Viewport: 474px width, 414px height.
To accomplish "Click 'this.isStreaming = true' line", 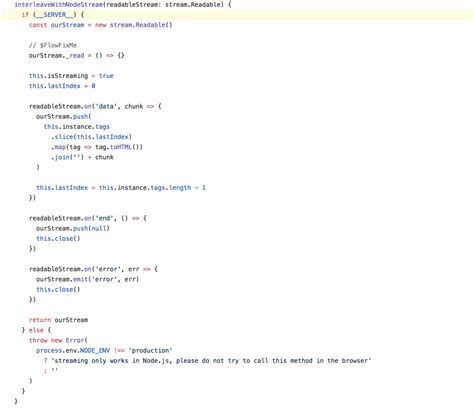I will click(x=71, y=76).
